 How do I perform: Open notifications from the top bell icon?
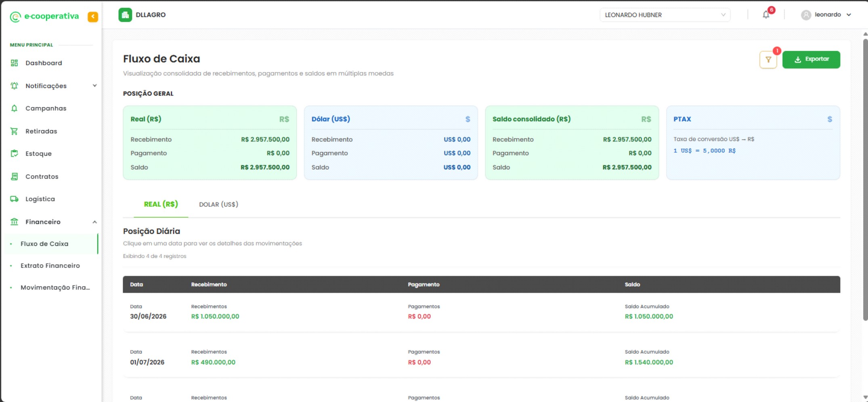(766, 15)
